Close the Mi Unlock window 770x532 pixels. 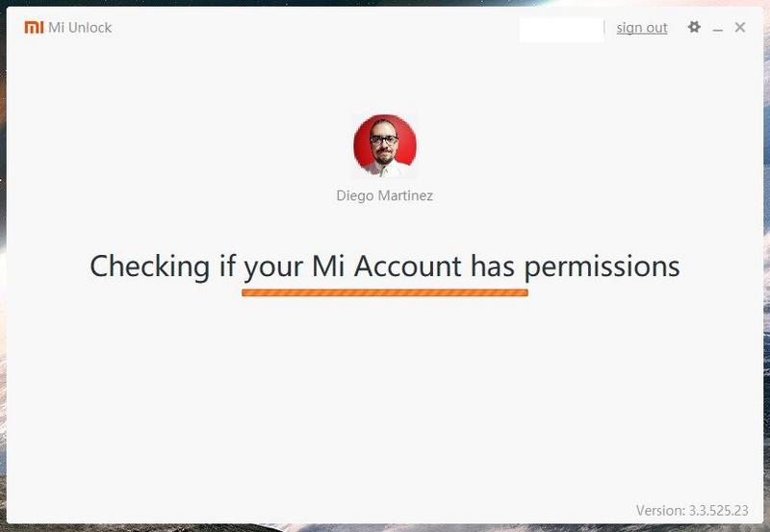[740, 27]
